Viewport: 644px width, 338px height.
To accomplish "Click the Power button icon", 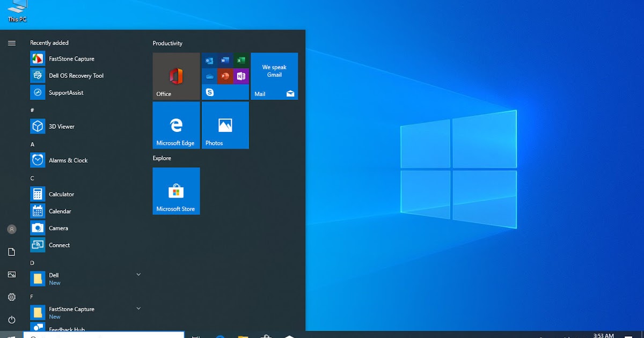I will click(12, 320).
